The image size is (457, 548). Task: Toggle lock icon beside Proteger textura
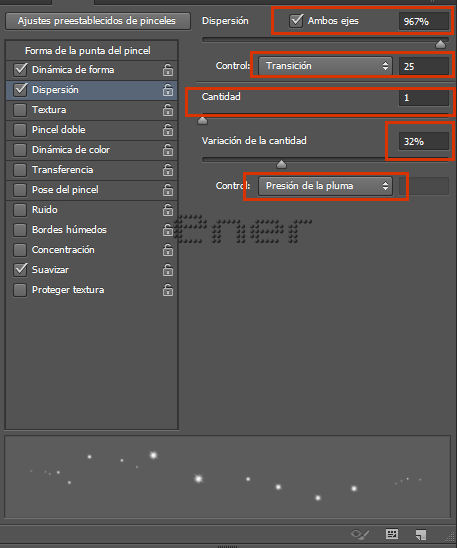(x=168, y=290)
